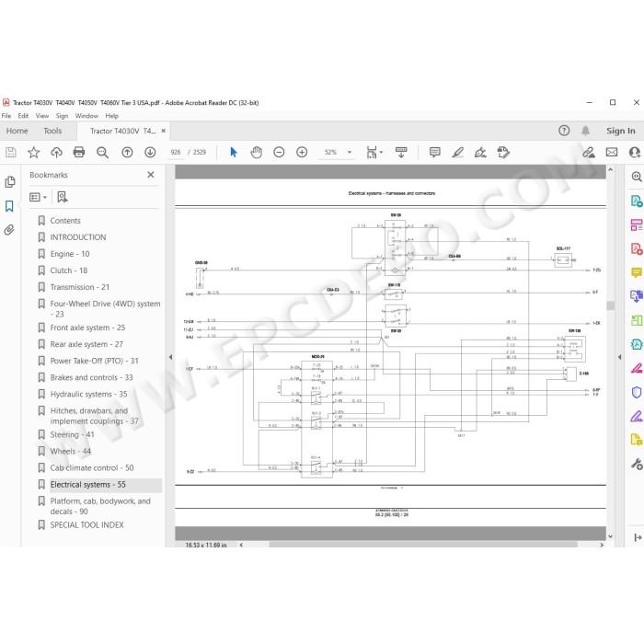
Task: Zoom in with the plus icon
Action: (302, 153)
